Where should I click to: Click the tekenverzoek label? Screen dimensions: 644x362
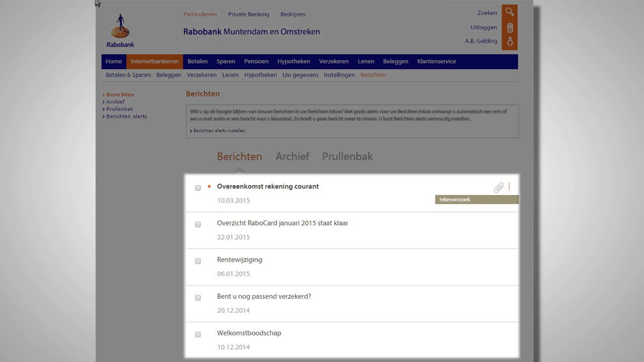[x=477, y=200]
